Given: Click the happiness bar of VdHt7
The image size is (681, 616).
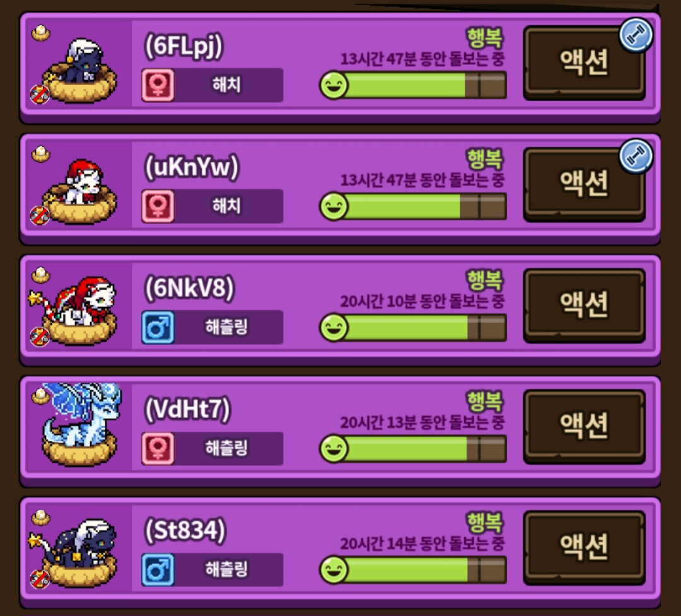Looking at the screenshot, I should (413, 449).
